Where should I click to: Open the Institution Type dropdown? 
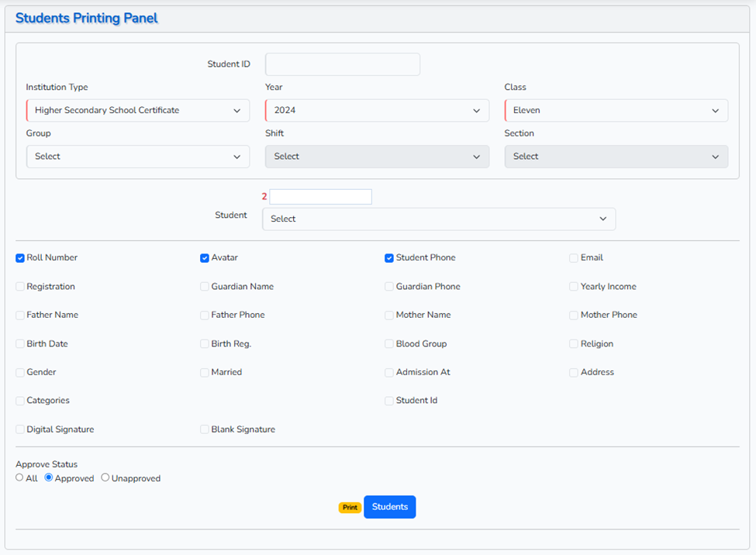click(x=138, y=111)
